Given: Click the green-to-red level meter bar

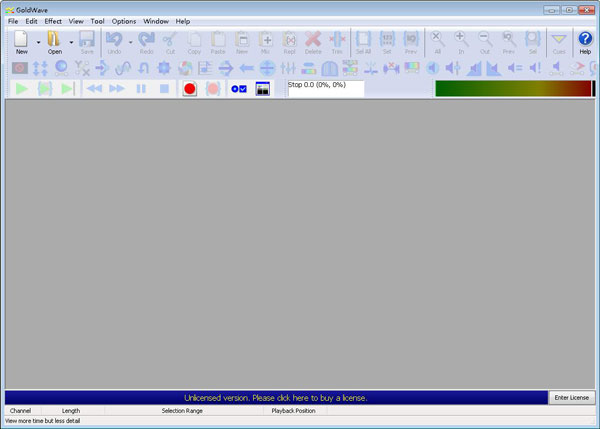Looking at the screenshot, I should pos(513,88).
